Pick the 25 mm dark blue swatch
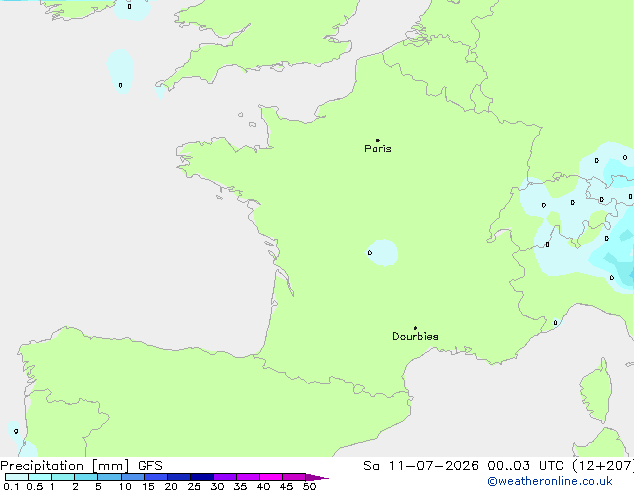This screenshot has height=490, width=634. (x=202, y=477)
